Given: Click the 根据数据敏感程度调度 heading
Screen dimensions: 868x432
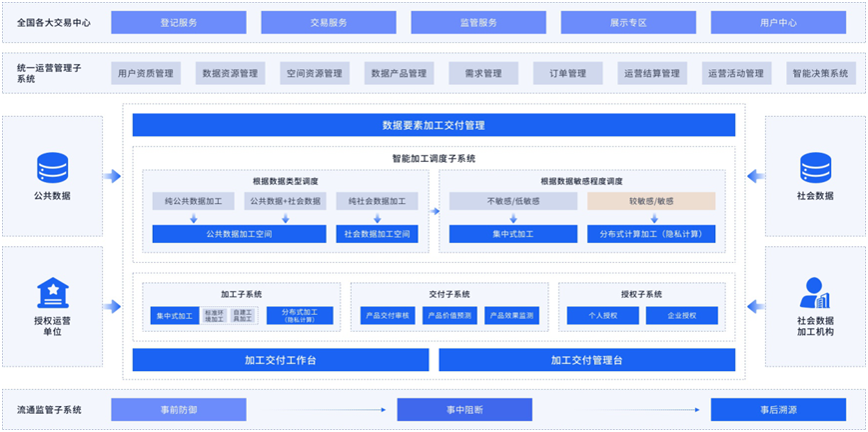Looking at the screenshot, I should click(581, 181).
